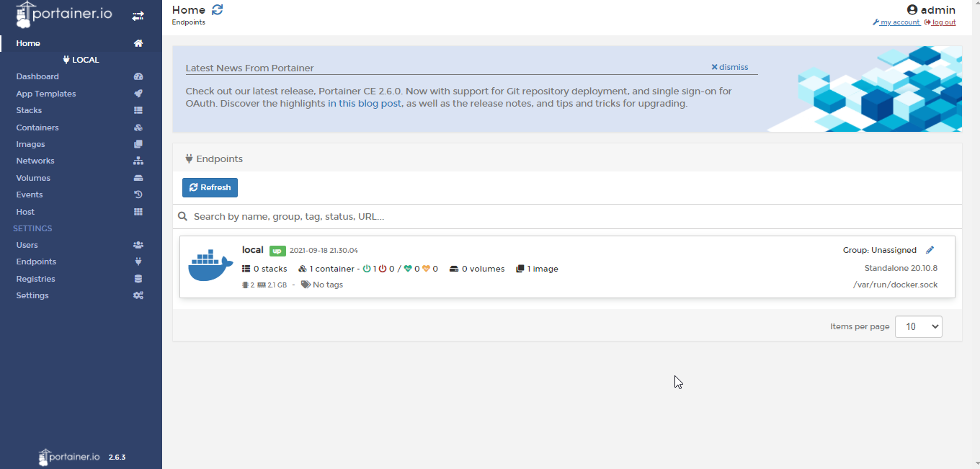Image resolution: width=980 pixels, height=469 pixels.
Task: Click the Networks sitemap icon
Action: tap(138, 161)
